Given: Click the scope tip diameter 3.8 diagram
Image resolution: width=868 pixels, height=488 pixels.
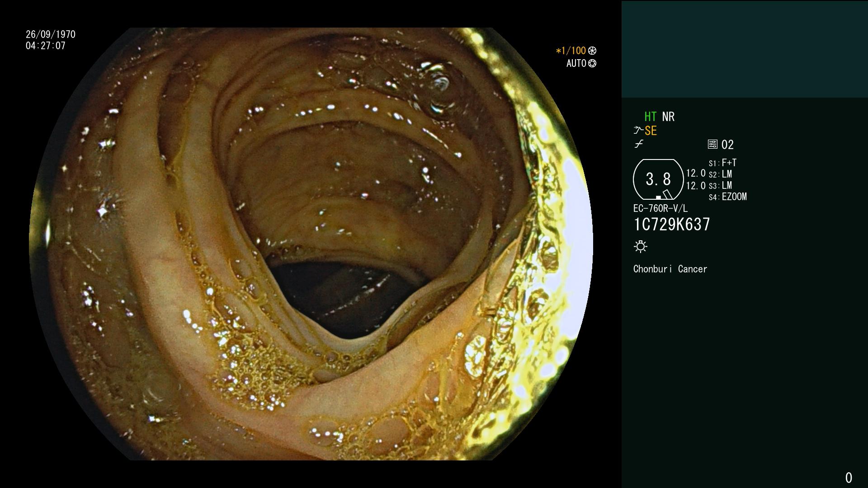Looking at the screenshot, I should pyautogui.click(x=658, y=179).
